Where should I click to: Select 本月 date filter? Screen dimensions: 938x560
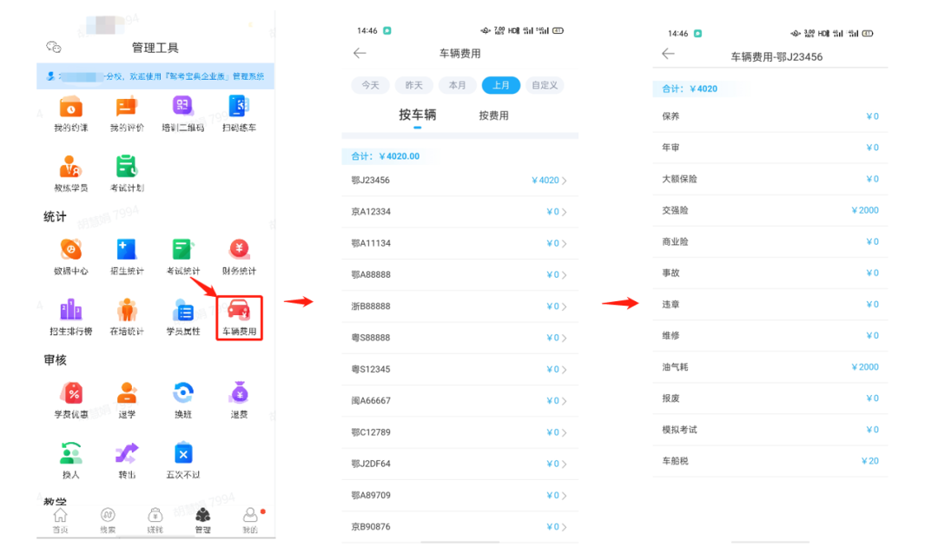(458, 85)
